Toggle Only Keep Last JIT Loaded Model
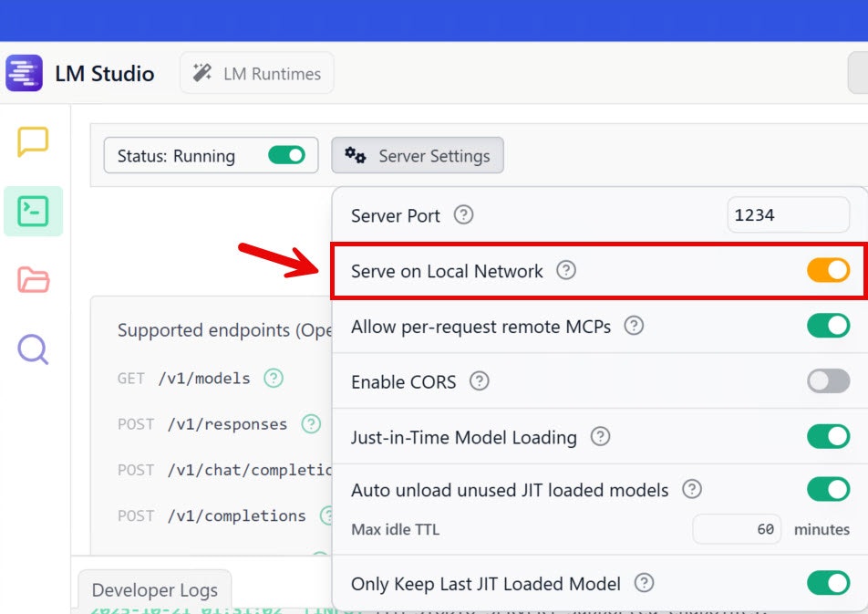Image resolution: width=868 pixels, height=614 pixels. (x=828, y=583)
